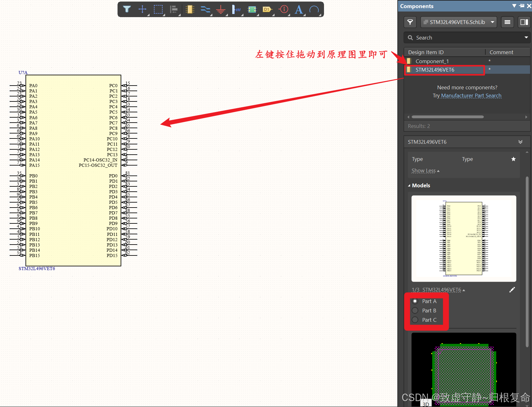The image size is (532, 407).
Task: Open the STM32L496VET6.SchLib library dropdown
Action: [459, 22]
